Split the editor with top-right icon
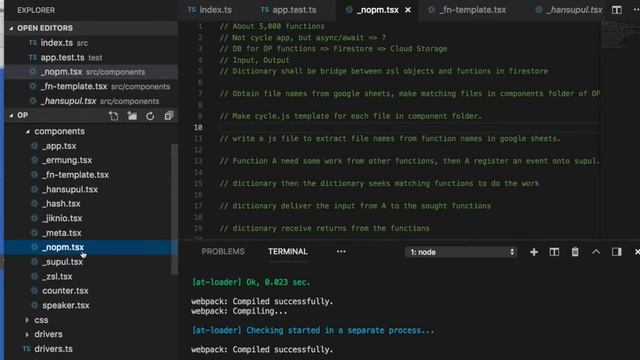Image resolution: width=640 pixels, height=360 pixels. point(616,10)
